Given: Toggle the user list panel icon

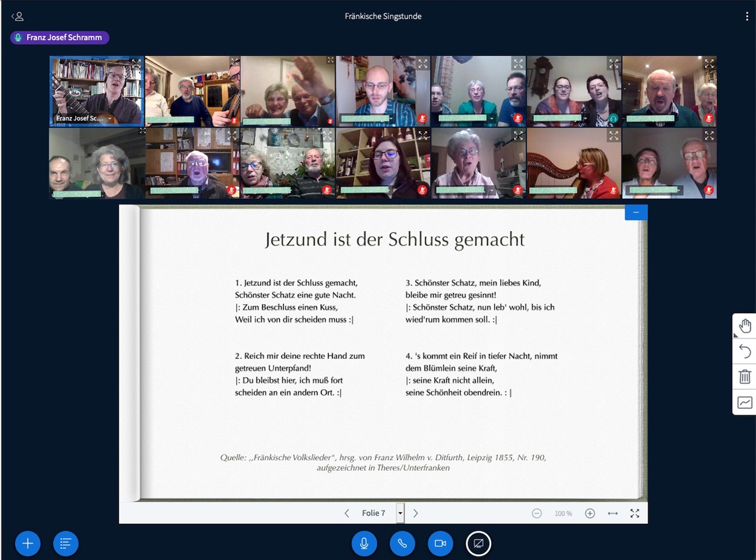Looking at the screenshot, I should (17, 16).
